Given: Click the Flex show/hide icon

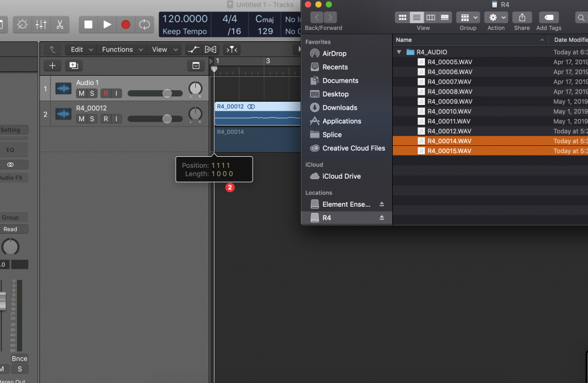Looking at the screenshot, I should [211, 49].
